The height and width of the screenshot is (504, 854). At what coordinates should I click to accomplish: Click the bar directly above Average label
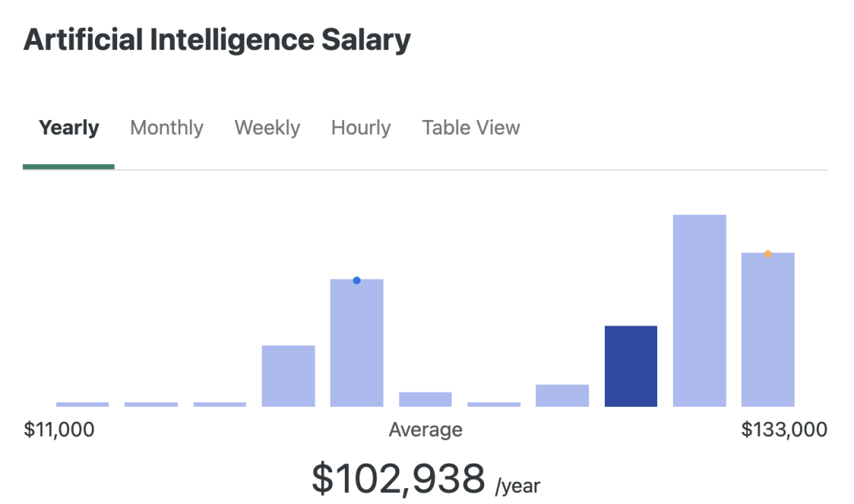pos(425,400)
